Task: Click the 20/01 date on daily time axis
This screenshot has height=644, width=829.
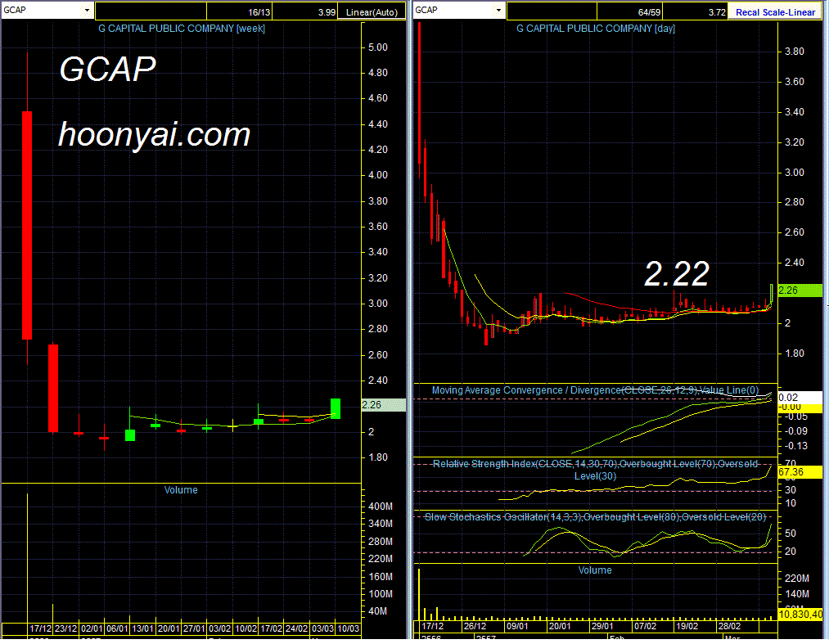Action: click(560, 627)
